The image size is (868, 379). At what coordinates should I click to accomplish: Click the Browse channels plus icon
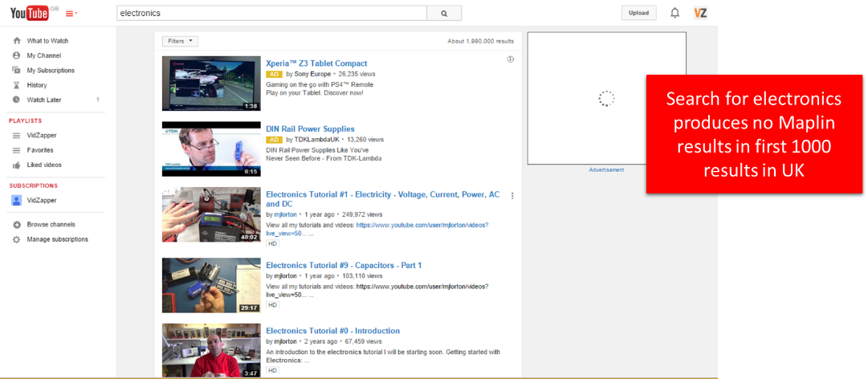[x=17, y=225]
